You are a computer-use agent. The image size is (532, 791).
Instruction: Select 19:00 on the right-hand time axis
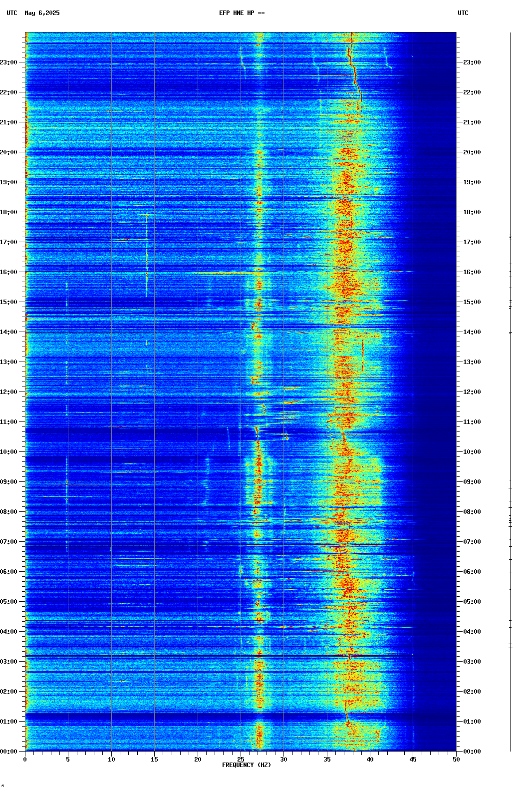point(472,182)
